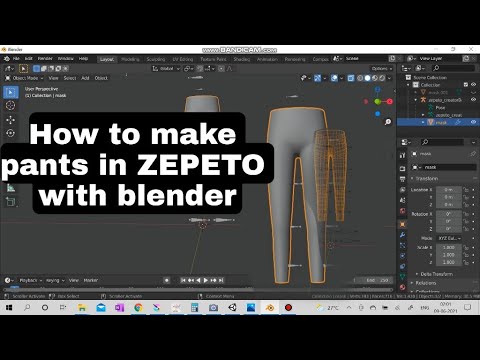
Task: Open the Object properties tab
Action: coord(403,224)
